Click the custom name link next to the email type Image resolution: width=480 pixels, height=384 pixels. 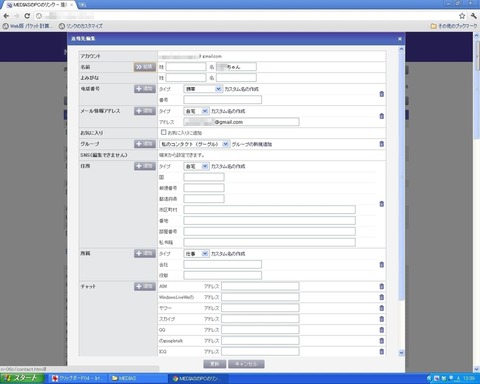(x=228, y=111)
